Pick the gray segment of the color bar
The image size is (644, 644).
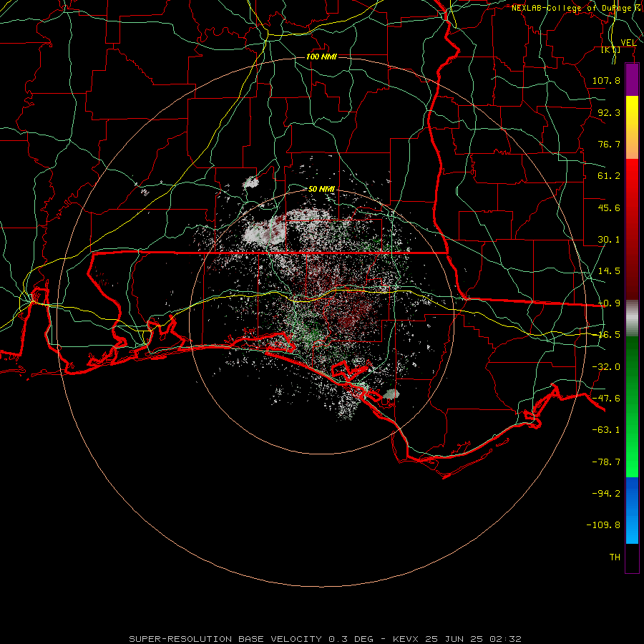coord(632,318)
